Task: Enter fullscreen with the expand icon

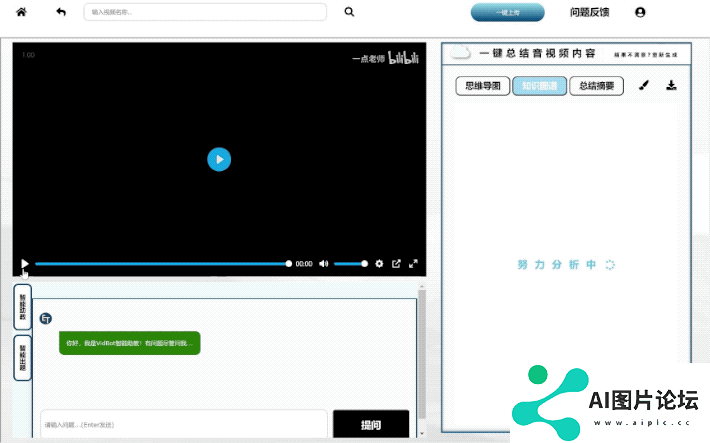Action: [x=413, y=264]
